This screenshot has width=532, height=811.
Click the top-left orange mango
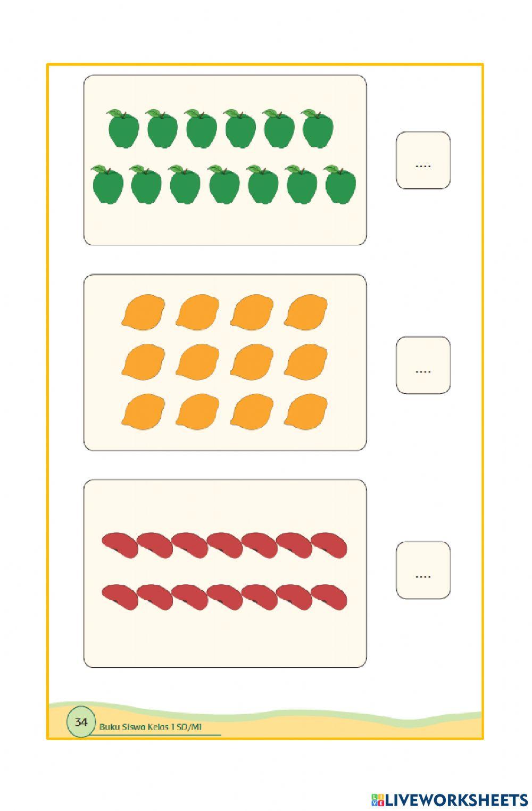pyautogui.click(x=143, y=312)
